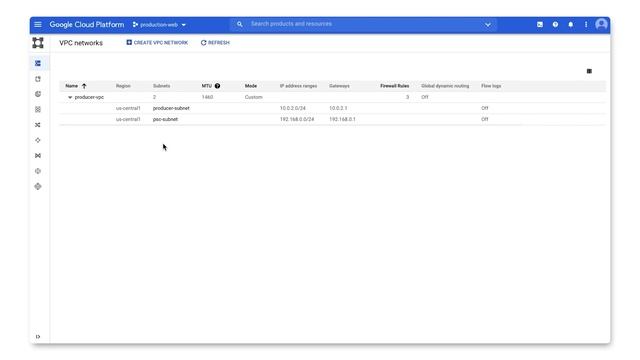Screen dimensions: 640x360
Task: Click the Subnets column header
Action: click(161, 86)
